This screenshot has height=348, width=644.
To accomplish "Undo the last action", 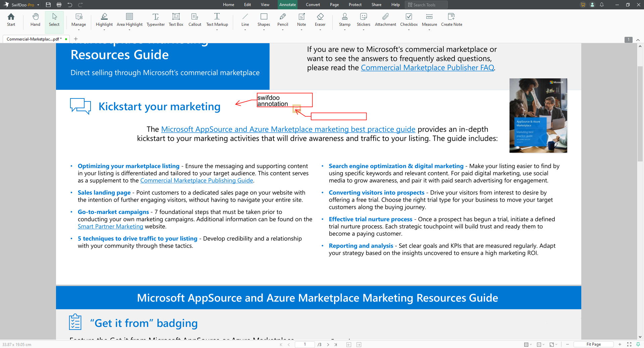I will [x=70, y=5].
